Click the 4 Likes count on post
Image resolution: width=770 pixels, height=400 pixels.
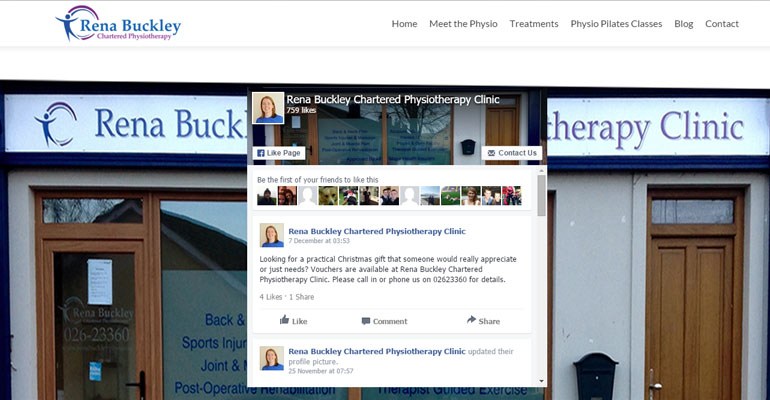[x=271, y=297]
